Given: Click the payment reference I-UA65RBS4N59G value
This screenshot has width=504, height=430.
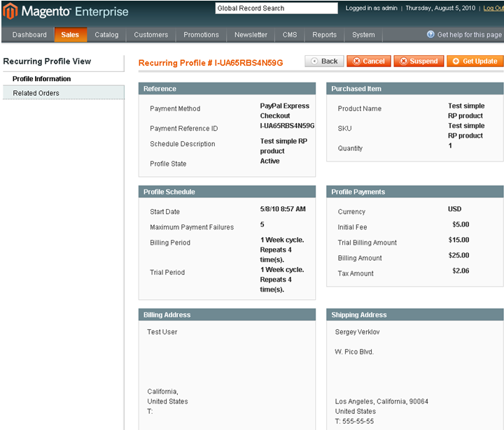Looking at the screenshot, I should 287,126.
